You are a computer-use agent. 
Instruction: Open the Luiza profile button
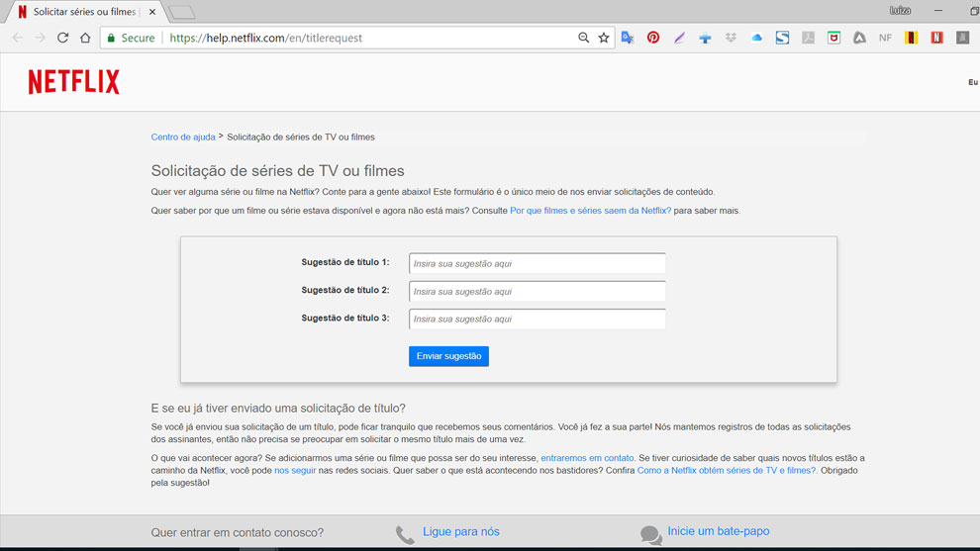point(900,11)
